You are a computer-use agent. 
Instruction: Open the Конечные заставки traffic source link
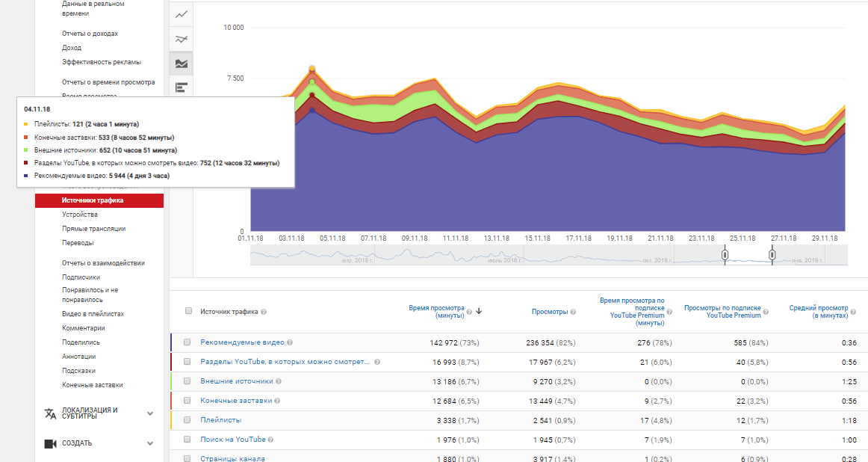236,401
